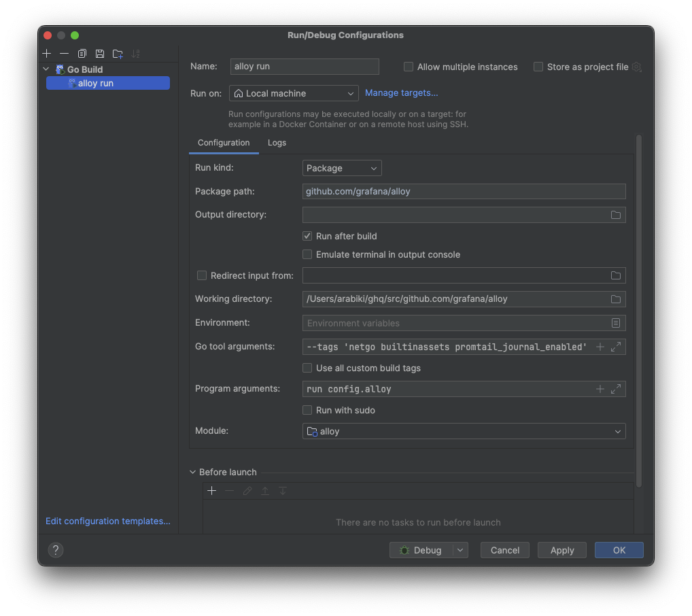
Task: Open the Debug button dropdown arrow
Action: coord(460,550)
